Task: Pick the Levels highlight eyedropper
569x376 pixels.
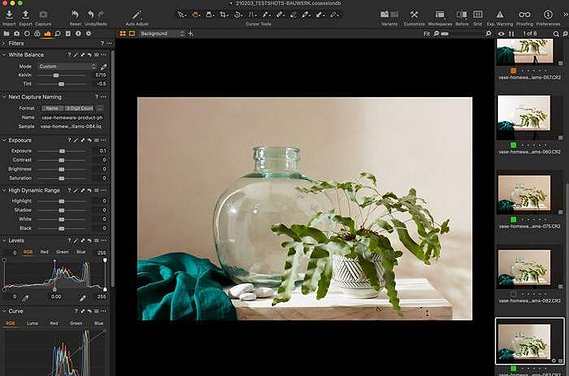Action: (x=82, y=298)
